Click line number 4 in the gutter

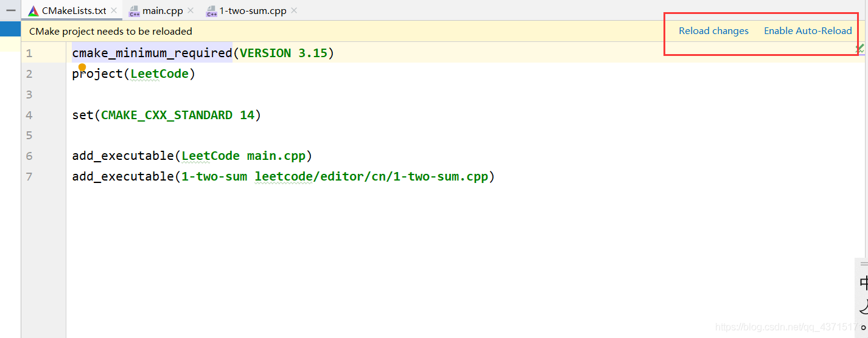[x=29, y=115]
